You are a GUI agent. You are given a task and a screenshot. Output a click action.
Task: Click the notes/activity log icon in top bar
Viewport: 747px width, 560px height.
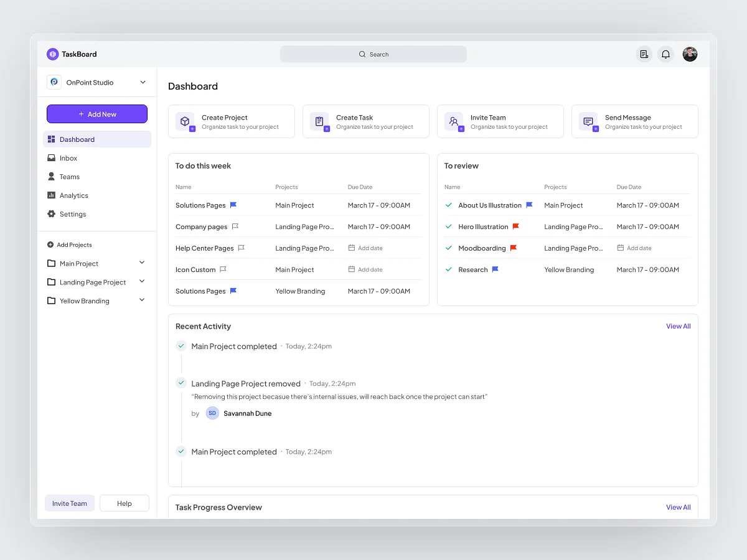pos(644,54)
